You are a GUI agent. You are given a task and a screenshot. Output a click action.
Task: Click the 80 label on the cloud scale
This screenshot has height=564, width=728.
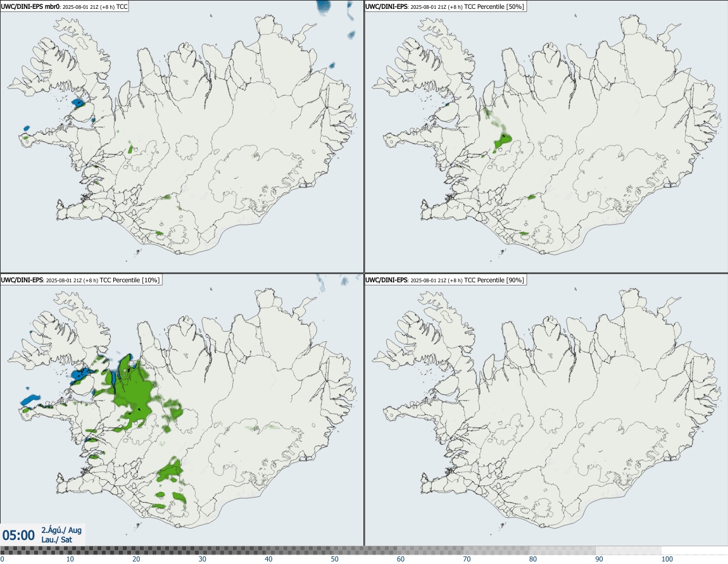(x=533, y=559)
